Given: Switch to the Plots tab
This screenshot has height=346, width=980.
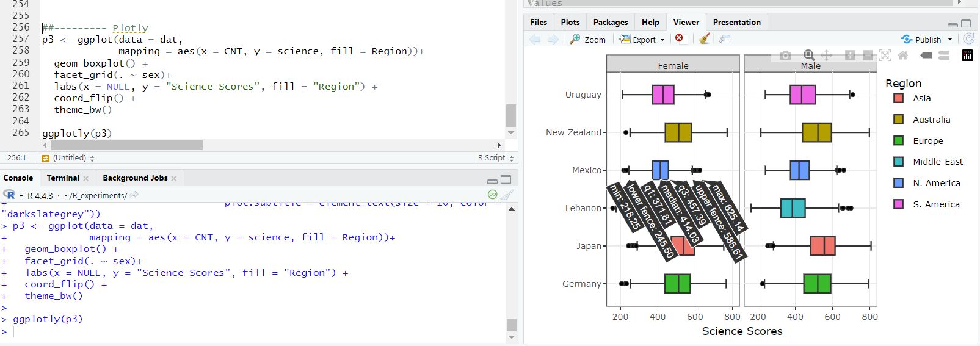Looking at the screenshot, I should [x=570, y=22].
